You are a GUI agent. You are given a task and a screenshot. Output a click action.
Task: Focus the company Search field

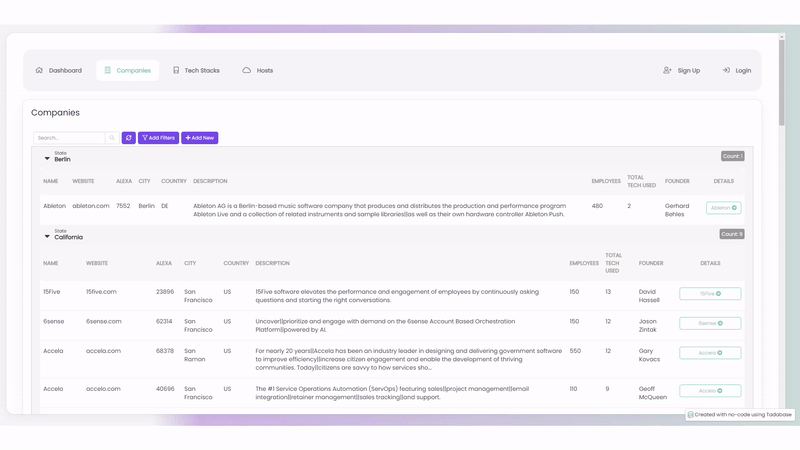tap(69, 138)
